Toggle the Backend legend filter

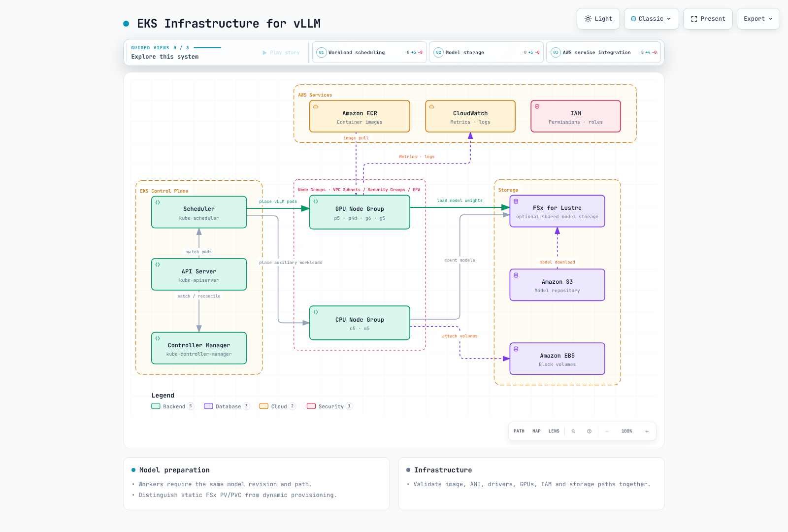(x=173, y=406)
